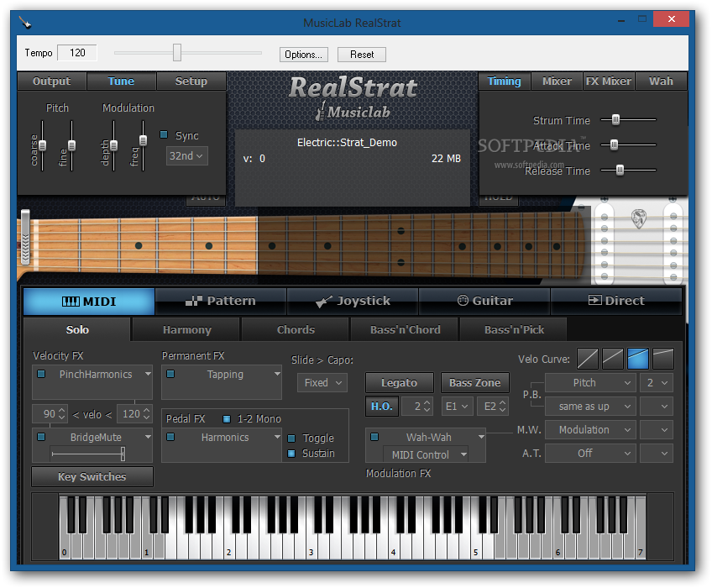Open the M.W. Modulation dropdown
This screenshot has width=712, height=588.
(590, 429)
